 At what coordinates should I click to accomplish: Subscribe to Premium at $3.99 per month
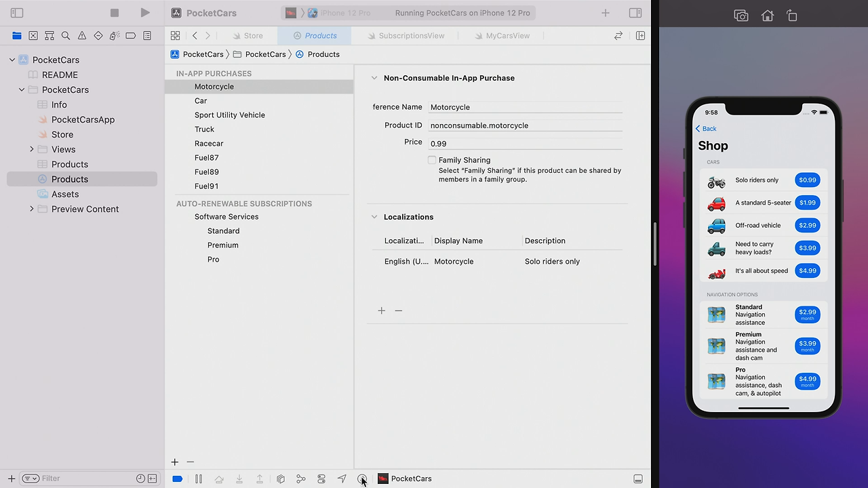(808, 346)
